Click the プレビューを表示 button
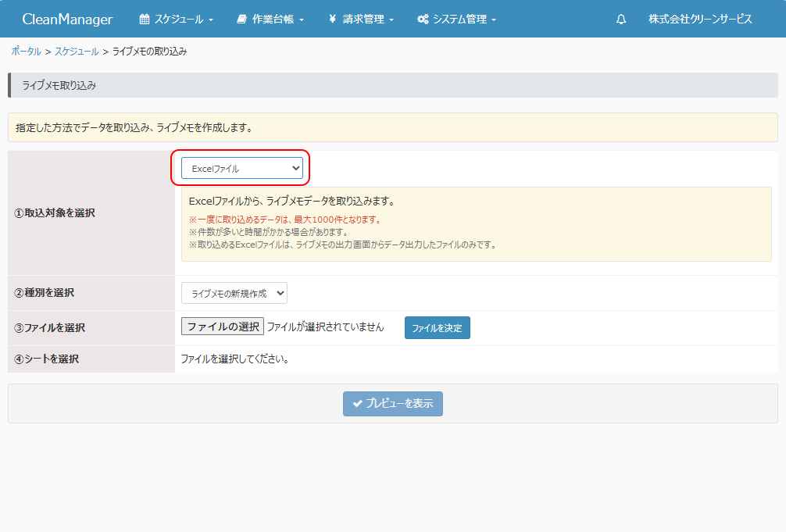This screenshot has width=786, height=532. [393, 404]
